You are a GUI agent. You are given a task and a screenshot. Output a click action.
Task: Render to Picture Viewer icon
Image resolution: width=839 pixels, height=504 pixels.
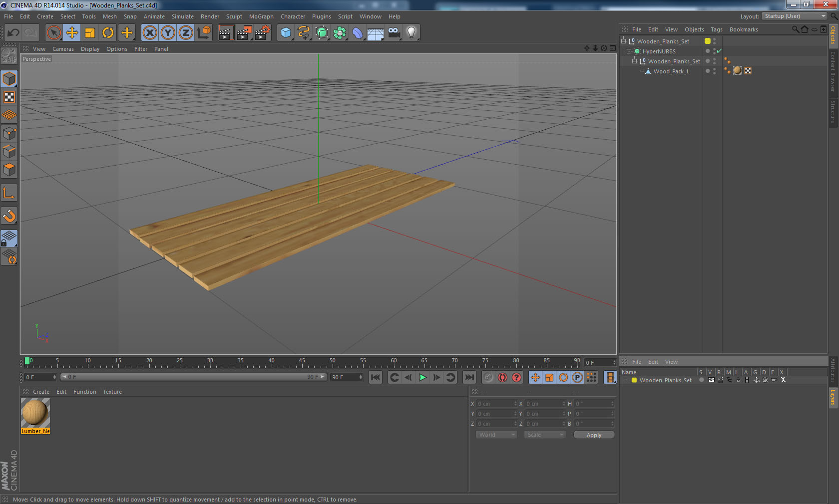click(244, 33)
